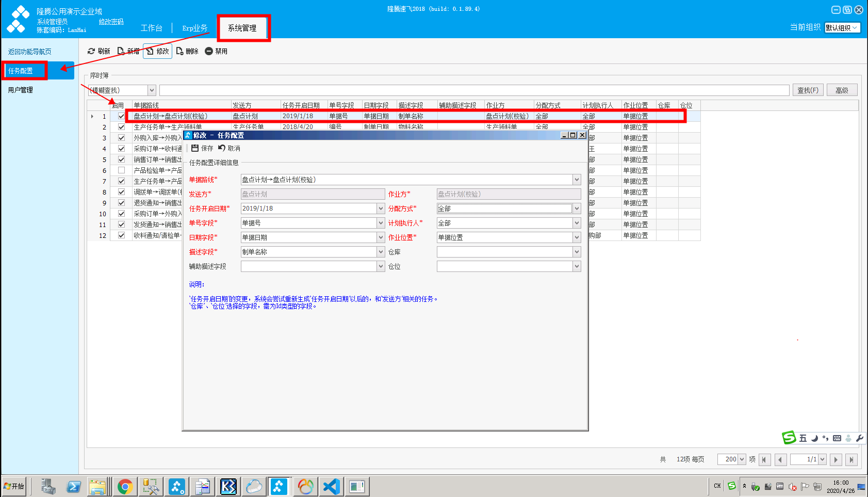This screenshot has height=497, width=868.
Task: Expand the 计划执行人 dropdown
Action: [577, 223]
